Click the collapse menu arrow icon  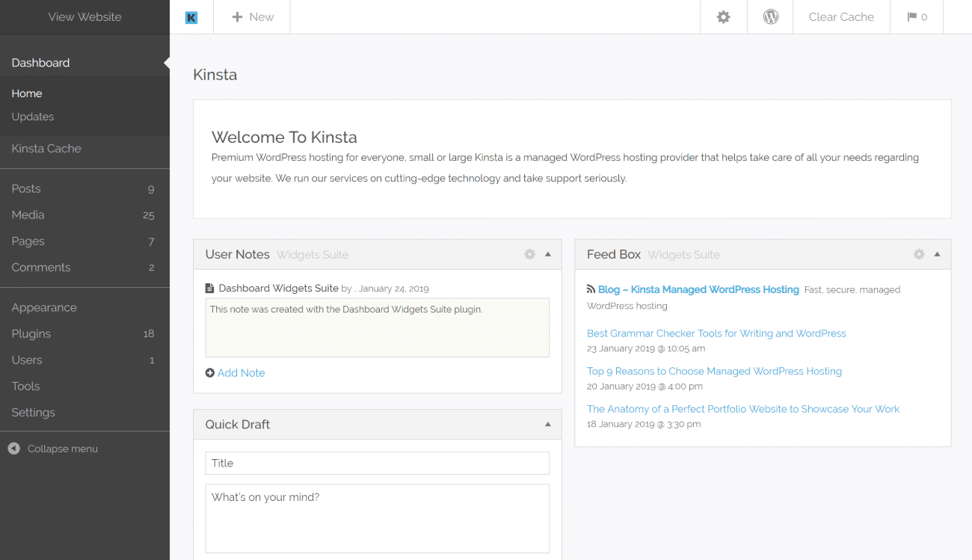(13, 449)
